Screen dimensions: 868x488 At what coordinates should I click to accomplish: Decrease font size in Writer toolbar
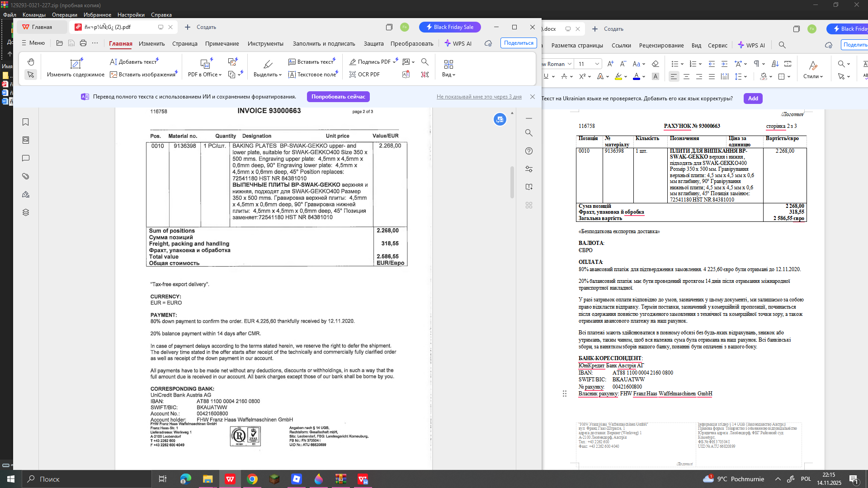point(623,64)
